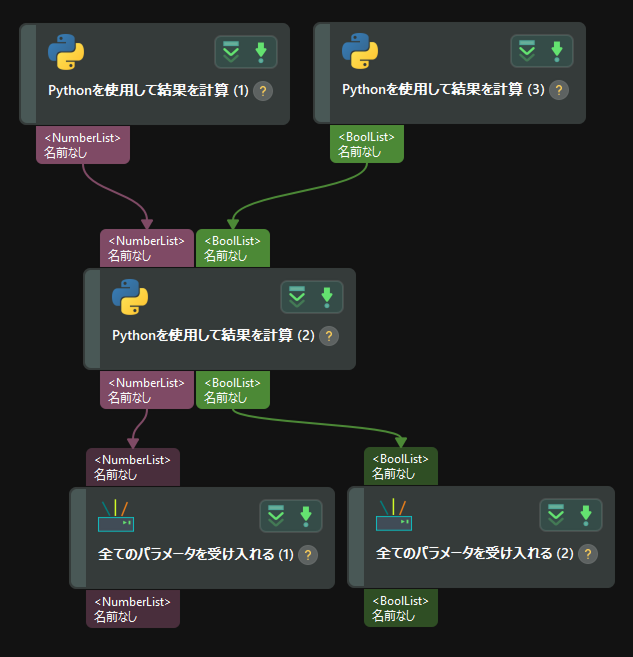Click title Pythonを使用して結果を計算 (3)

pyautogui.click(x=443, y=90)
